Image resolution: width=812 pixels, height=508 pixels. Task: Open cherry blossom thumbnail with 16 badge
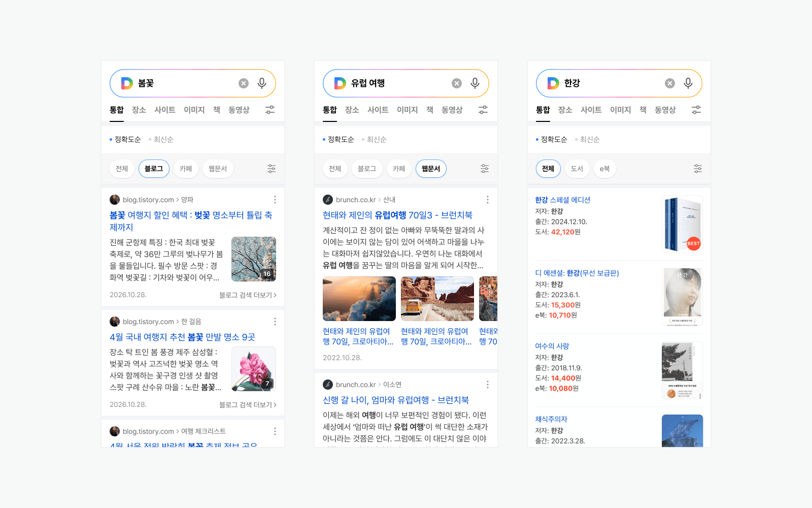(x=254, y=259)
